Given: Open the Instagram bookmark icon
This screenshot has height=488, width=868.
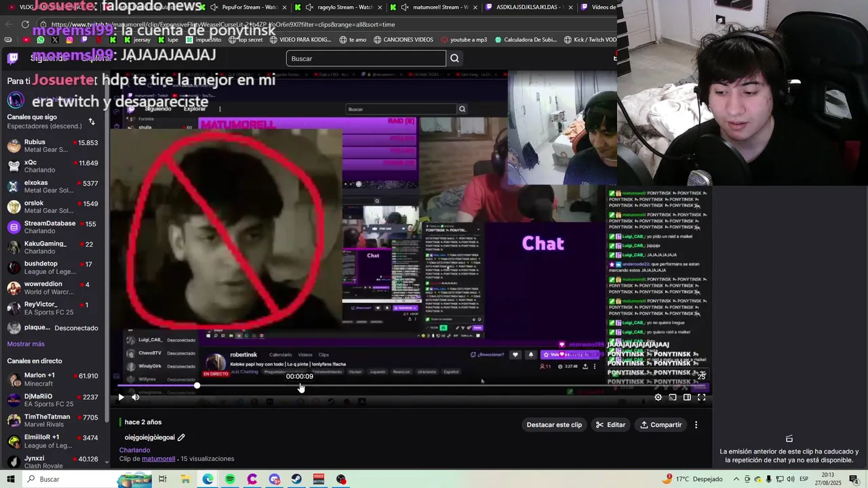Looking at the screenshot, I should [69, 40].
